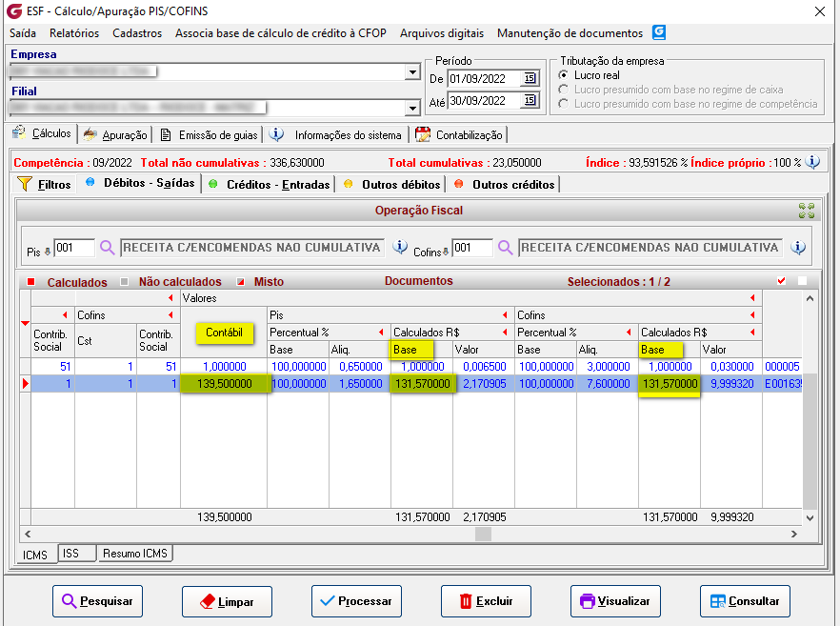Open the Relatórios menu
Viewport: 840px width, 626px height.
(x=74, y=33)
